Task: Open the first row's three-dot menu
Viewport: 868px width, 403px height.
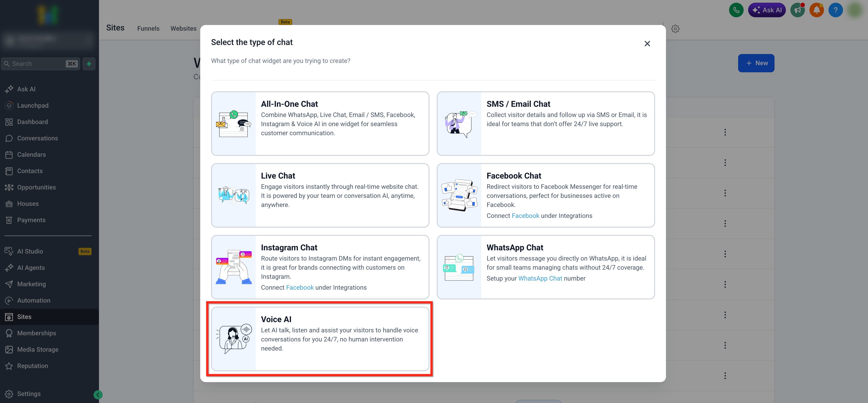Action: click(725, 132)
